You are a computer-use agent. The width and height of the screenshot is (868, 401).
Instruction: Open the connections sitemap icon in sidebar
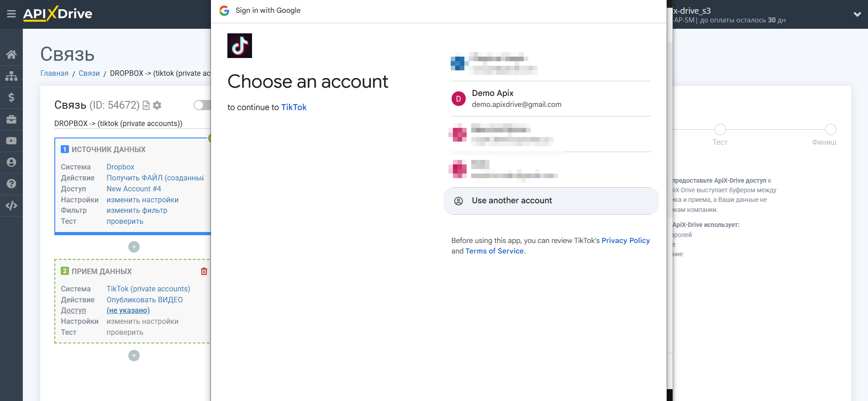coord(11,76)
